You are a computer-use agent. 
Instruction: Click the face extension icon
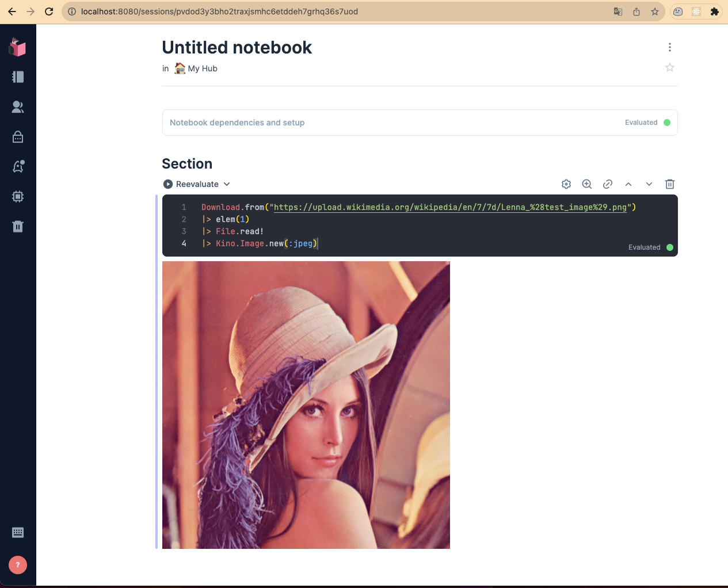point(678,12)
